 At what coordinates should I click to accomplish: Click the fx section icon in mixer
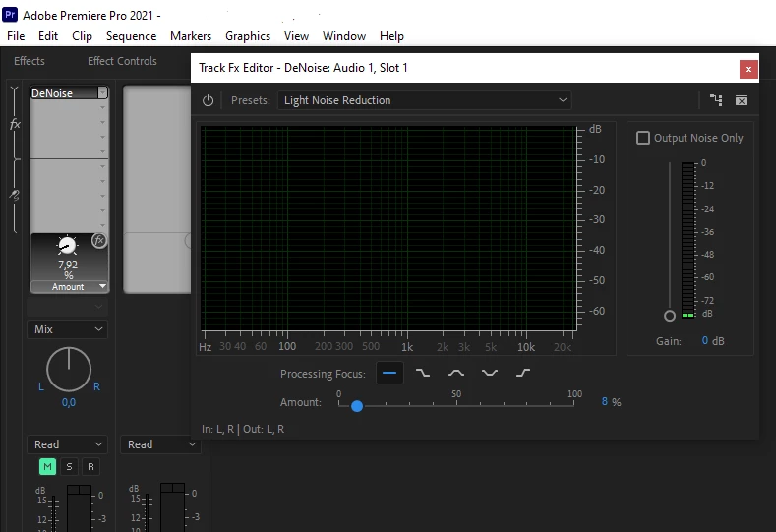16,124
